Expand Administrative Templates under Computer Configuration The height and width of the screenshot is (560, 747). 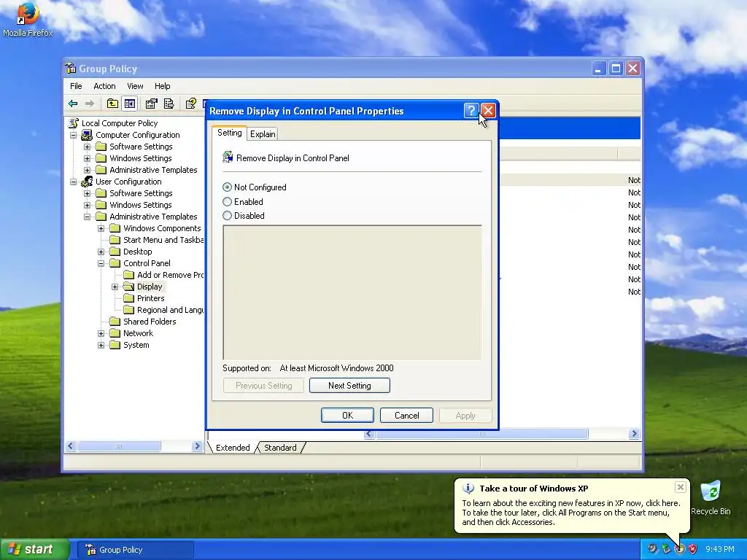pyautogui.click(x=88, y=170)
